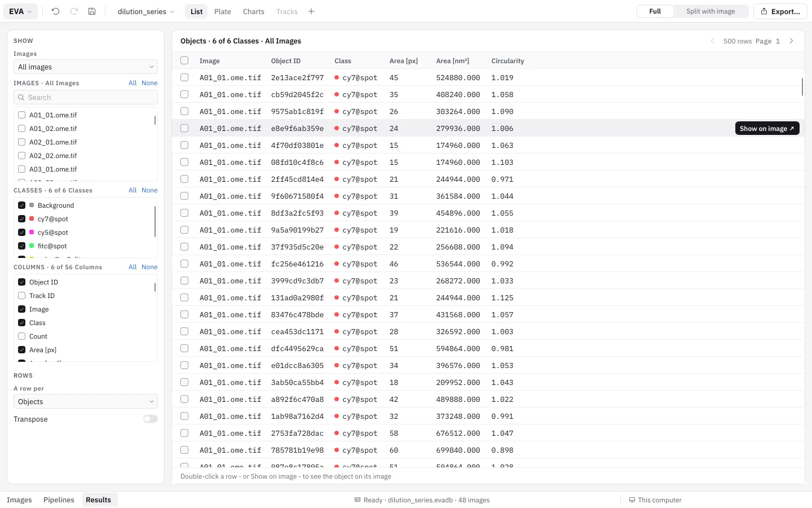Viewport: 812px width, 508px height.
Task: Select all columns via All link
Action: (133, 267)
